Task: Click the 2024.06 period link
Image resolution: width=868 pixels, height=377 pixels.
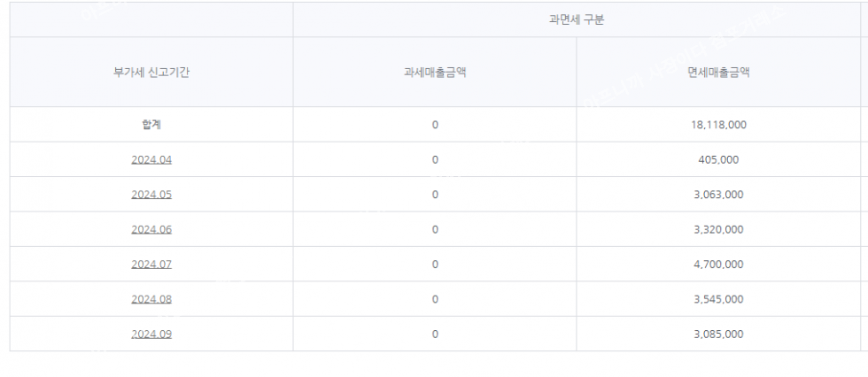Action: tap(151, 229)
